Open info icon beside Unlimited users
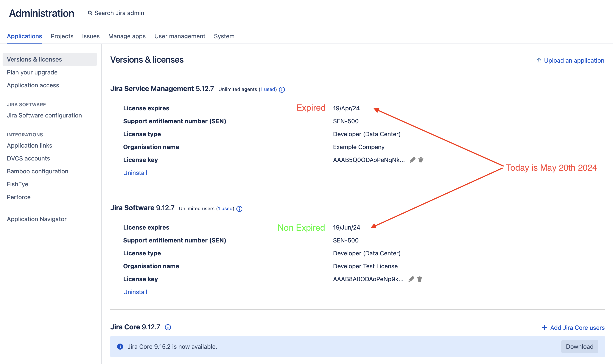This screenshot has height=364, width=613. click(x=239, y=209)
